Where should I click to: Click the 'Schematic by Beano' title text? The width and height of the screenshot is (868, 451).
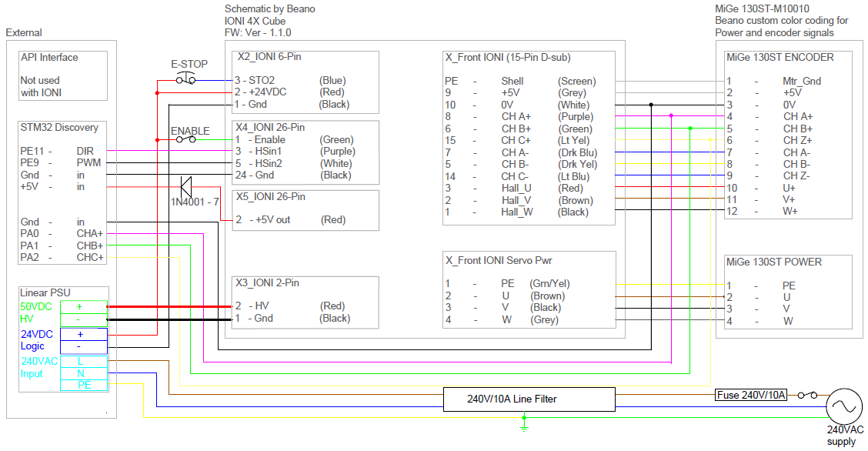tap(269, 9)
